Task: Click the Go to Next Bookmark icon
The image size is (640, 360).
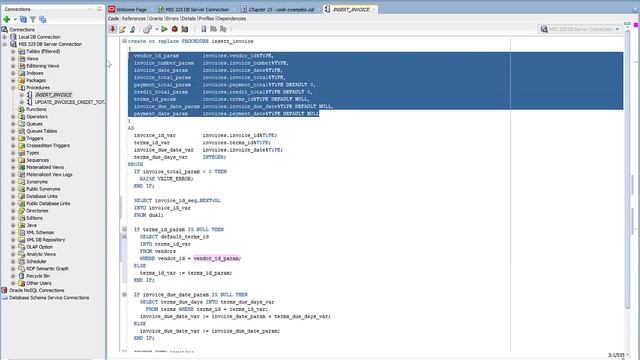Action: point(223,29)
